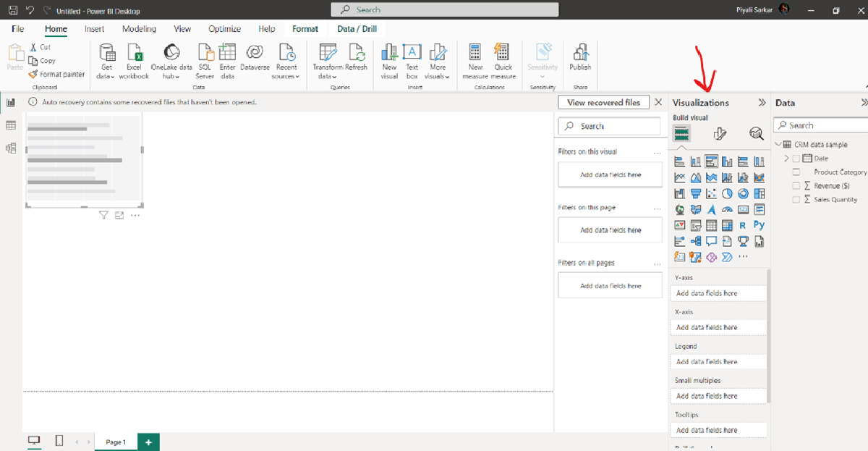
Task: Switch to the Modeling ribbon tab
Action: coord(139,29)
